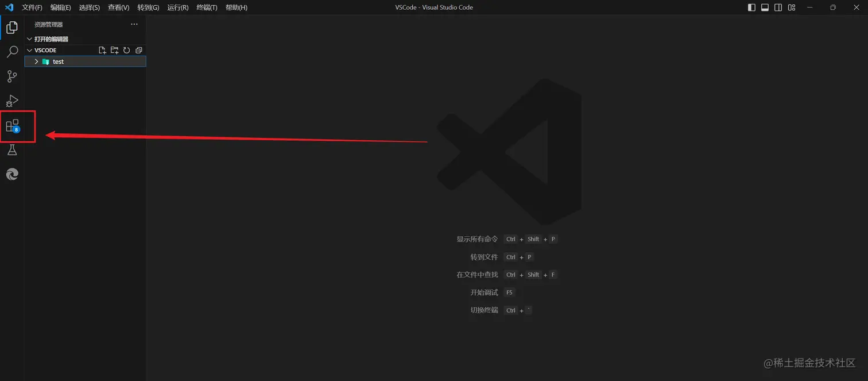Screen dimensions: 868x381
Task: Collapse the VSCODE workspace section
Action: coord(29,50)
